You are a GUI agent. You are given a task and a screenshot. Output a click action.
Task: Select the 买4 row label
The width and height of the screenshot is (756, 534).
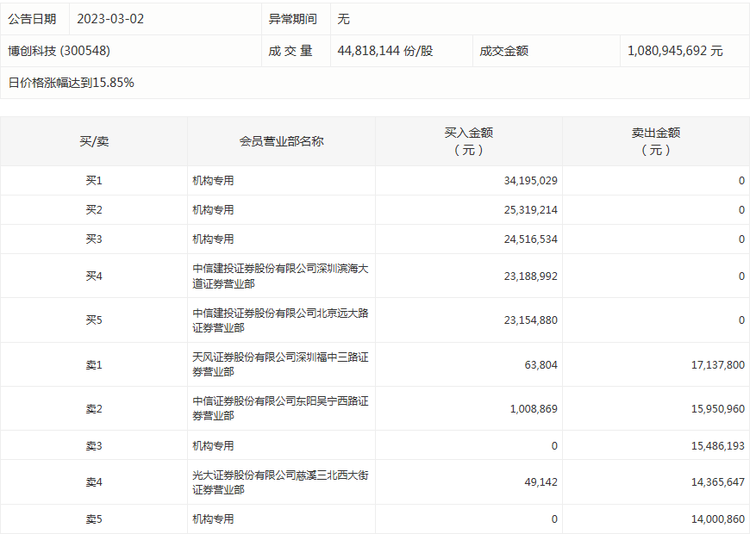(x=94, y=276)
